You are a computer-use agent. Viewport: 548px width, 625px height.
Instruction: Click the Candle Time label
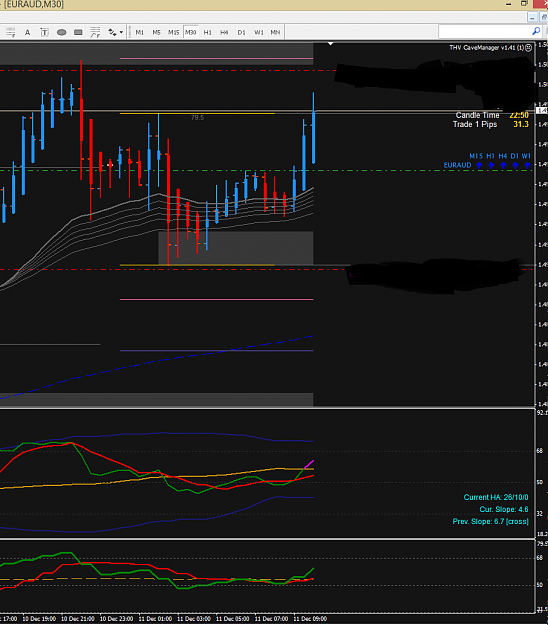(477, 115)
